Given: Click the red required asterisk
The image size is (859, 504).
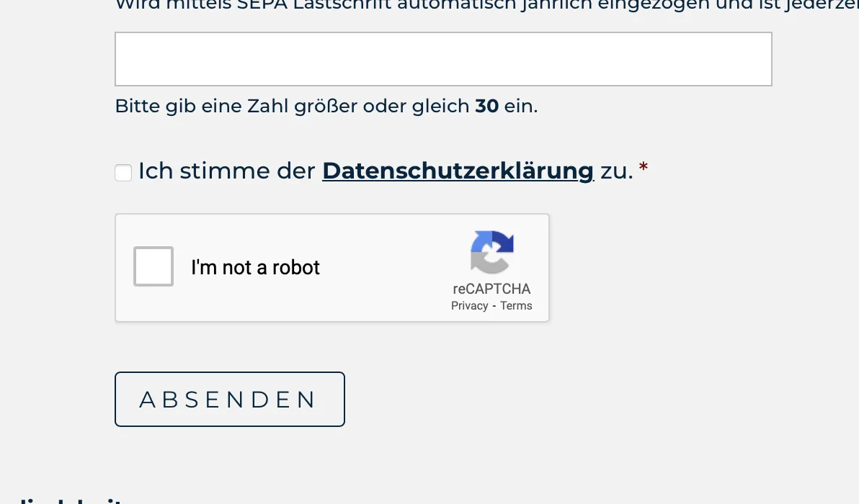Looking at the screenshot, I should point(643,166).
